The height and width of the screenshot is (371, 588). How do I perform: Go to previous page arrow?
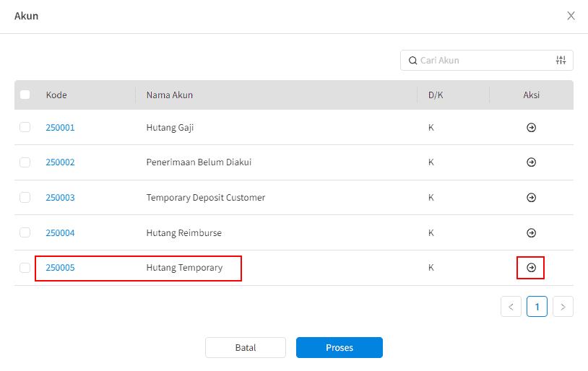tap(511, 307)
